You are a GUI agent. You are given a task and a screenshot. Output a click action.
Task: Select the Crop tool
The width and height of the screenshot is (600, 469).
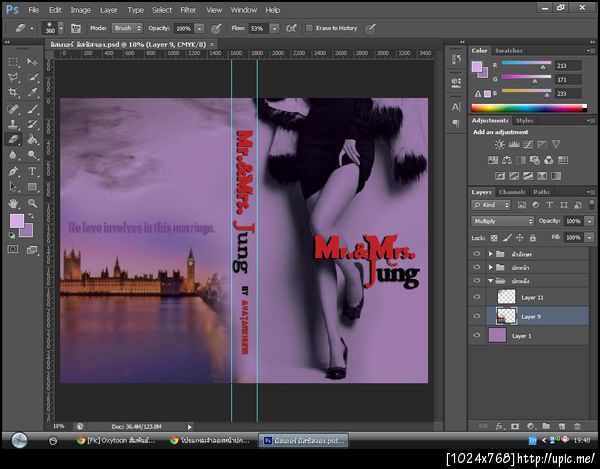tap(13, 93)
